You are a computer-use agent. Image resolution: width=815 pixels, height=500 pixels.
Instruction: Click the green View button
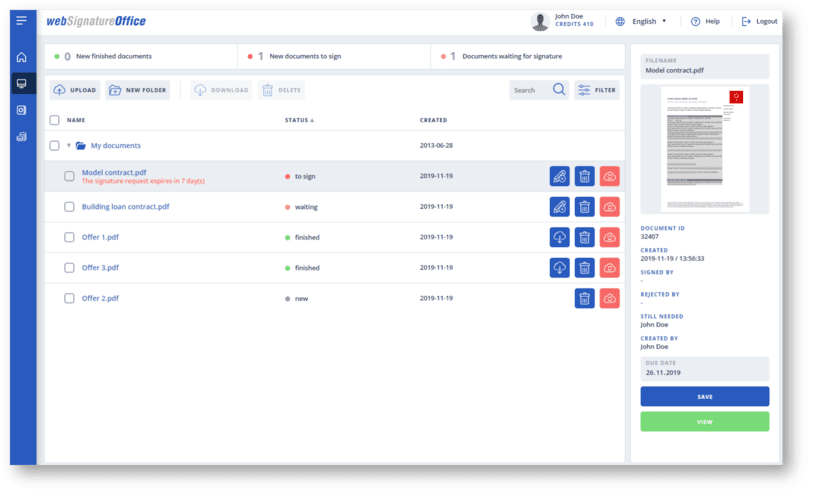[x=704, y=422]
